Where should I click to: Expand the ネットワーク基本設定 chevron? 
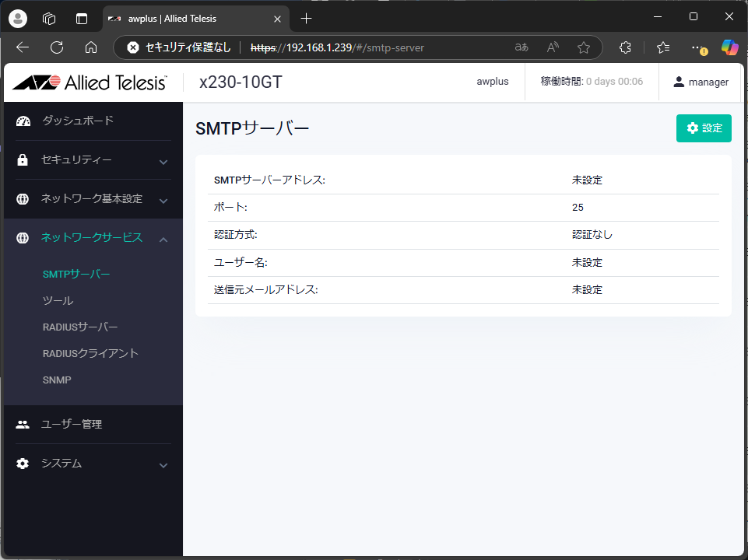163,201
